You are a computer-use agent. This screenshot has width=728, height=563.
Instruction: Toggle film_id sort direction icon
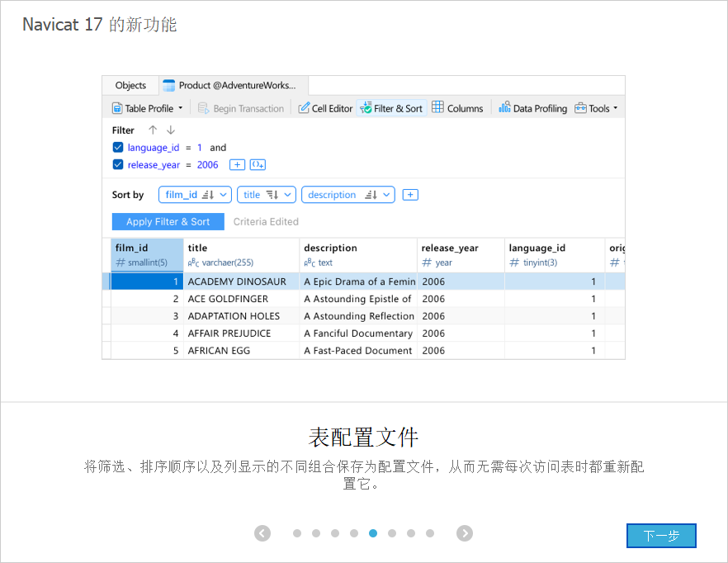click(208, 195)
